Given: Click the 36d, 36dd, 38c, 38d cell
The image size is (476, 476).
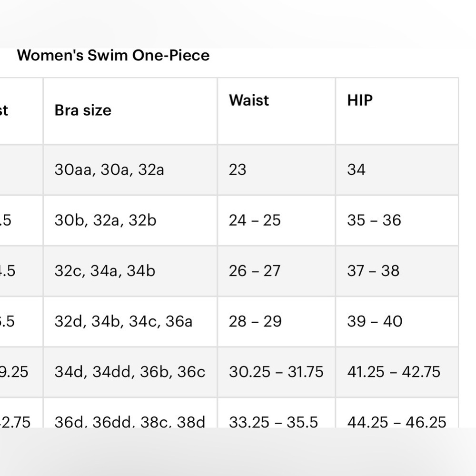Looking at the screenshot, I should pyautogui.click(x=130, y=422).
